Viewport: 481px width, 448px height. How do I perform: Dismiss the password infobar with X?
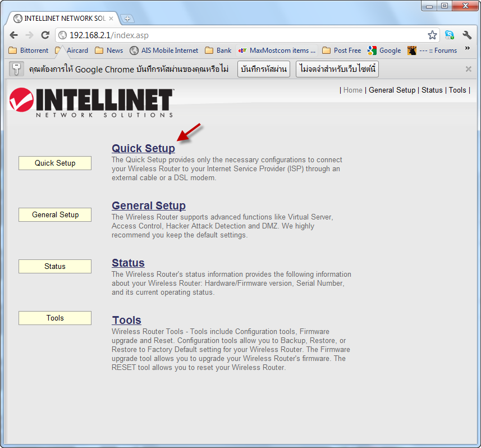pos(469,69)
